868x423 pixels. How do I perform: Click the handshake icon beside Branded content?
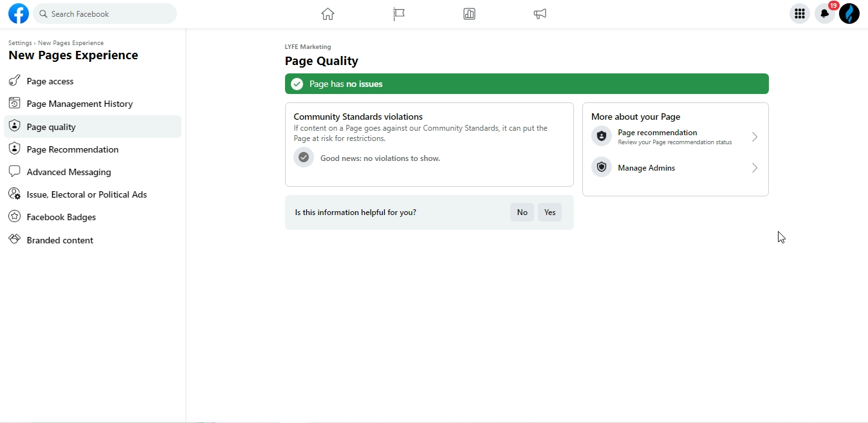click(15, 240)
